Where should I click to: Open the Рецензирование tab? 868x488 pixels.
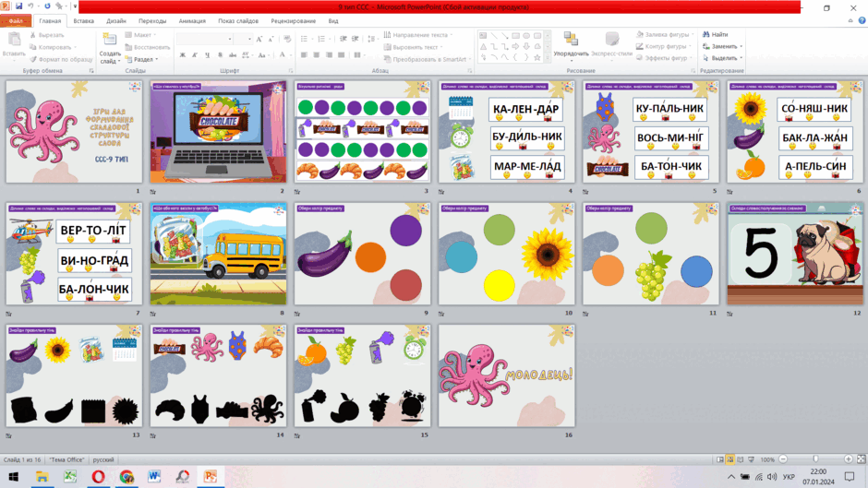[294, 21]
